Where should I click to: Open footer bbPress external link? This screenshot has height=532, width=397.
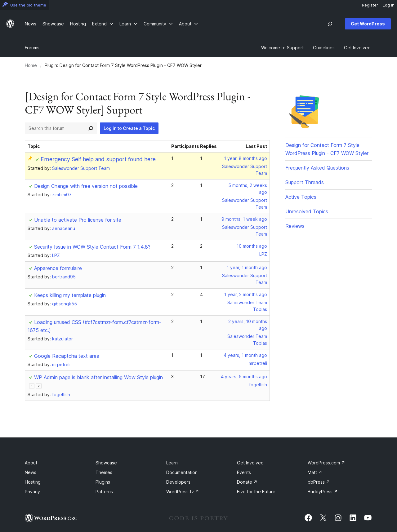(319, 482)
